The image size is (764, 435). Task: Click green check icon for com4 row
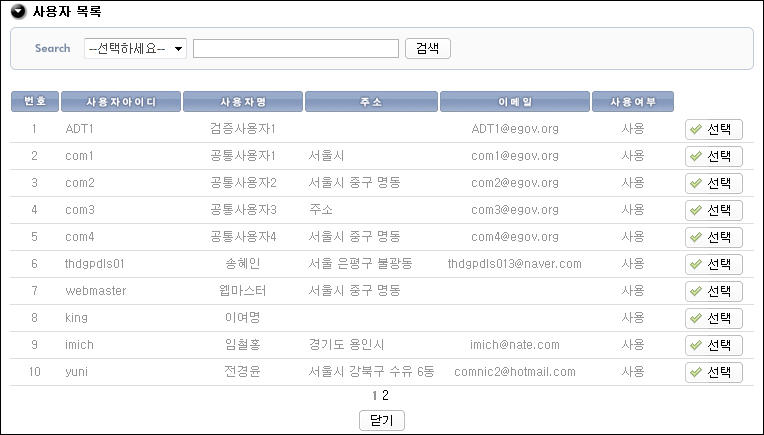coord(695,237)
